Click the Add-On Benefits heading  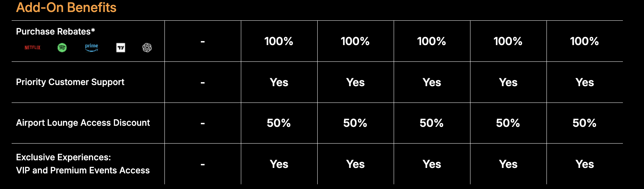click(66, 8)
